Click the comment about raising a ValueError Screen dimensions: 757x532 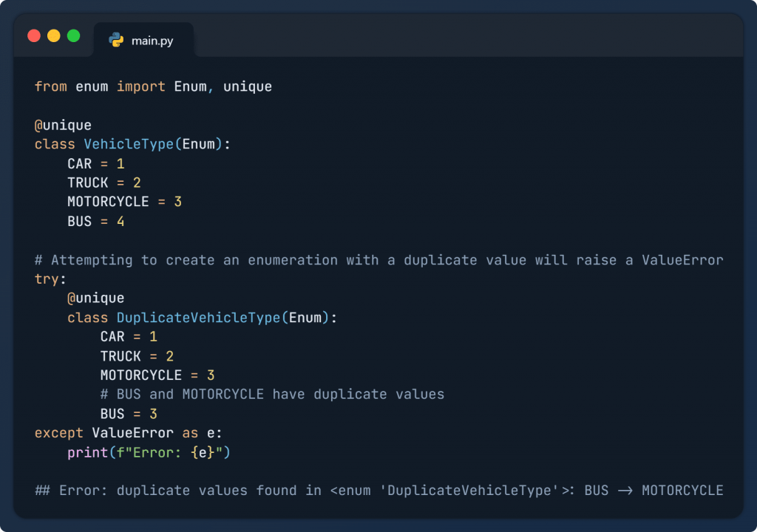point(378,260)
